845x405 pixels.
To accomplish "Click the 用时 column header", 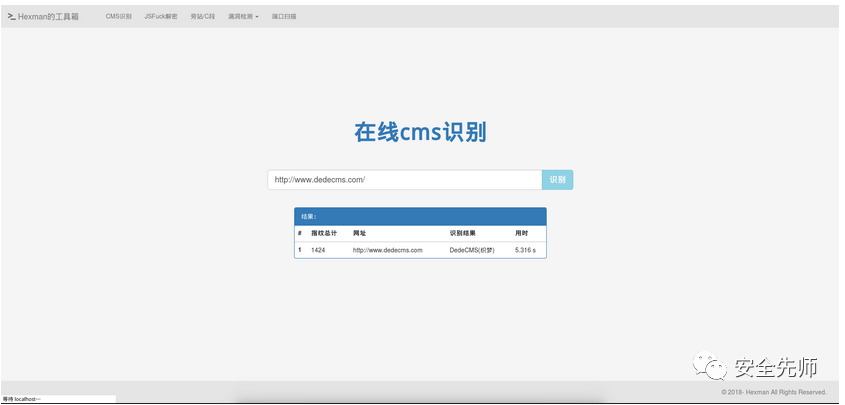I will coord(521,233).
